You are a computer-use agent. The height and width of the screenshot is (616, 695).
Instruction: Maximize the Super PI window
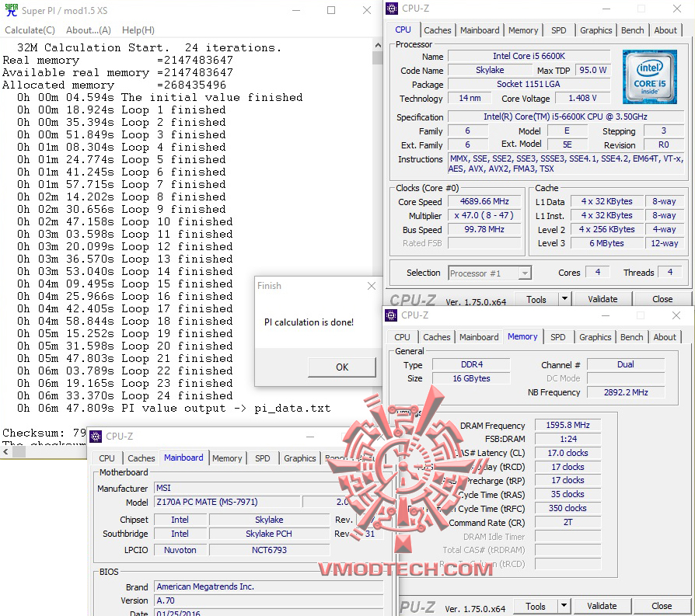point(331,10)
